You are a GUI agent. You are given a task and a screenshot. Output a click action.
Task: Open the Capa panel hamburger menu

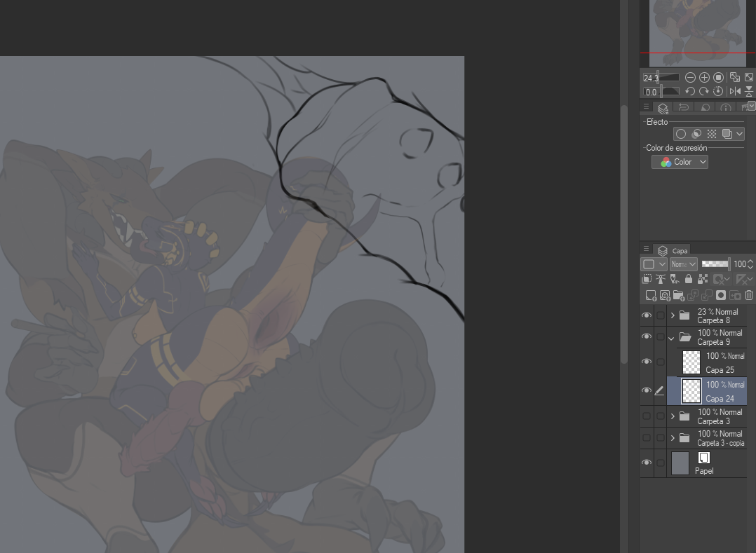click(x=646, y=249)
